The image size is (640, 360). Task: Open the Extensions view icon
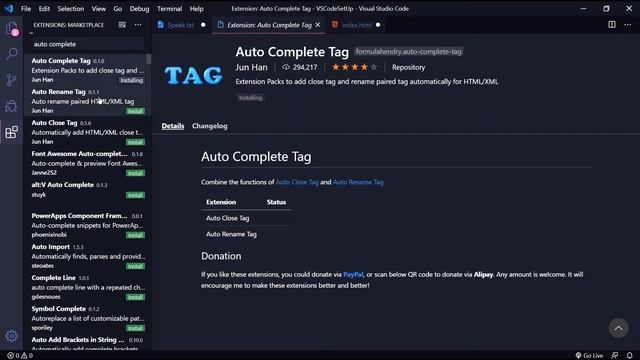[11, 132]
